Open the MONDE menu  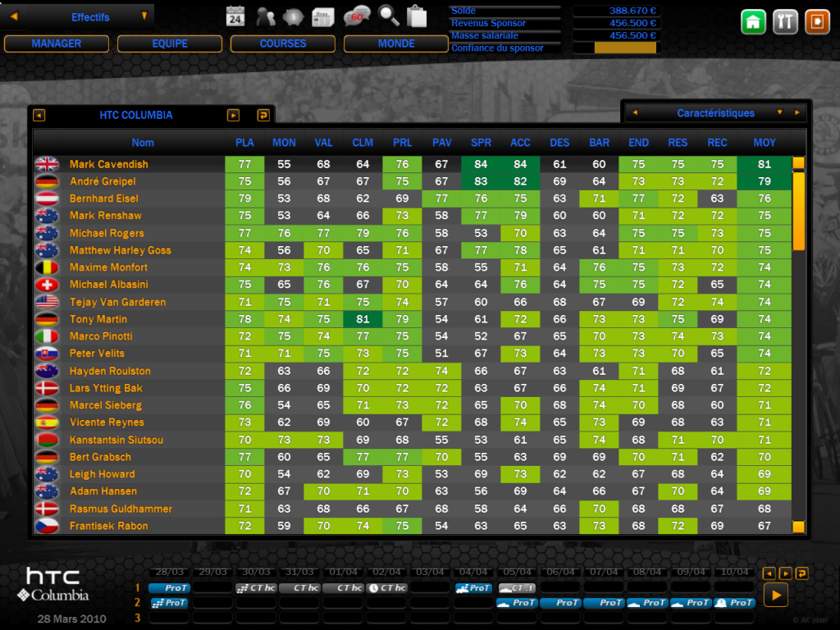(396, 44)
